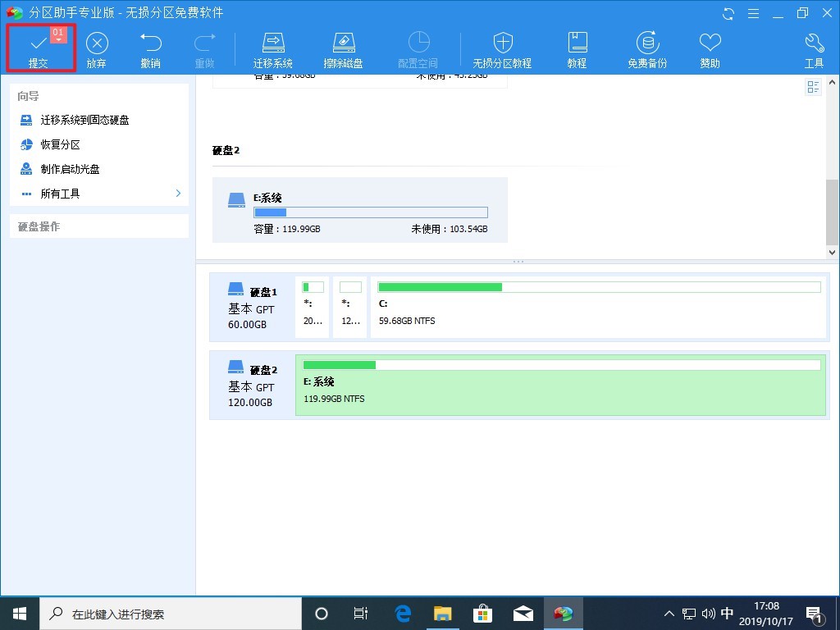The image size is (840, 630).
Task: Open 无损分区教程 guide
Action: [502, 48]
